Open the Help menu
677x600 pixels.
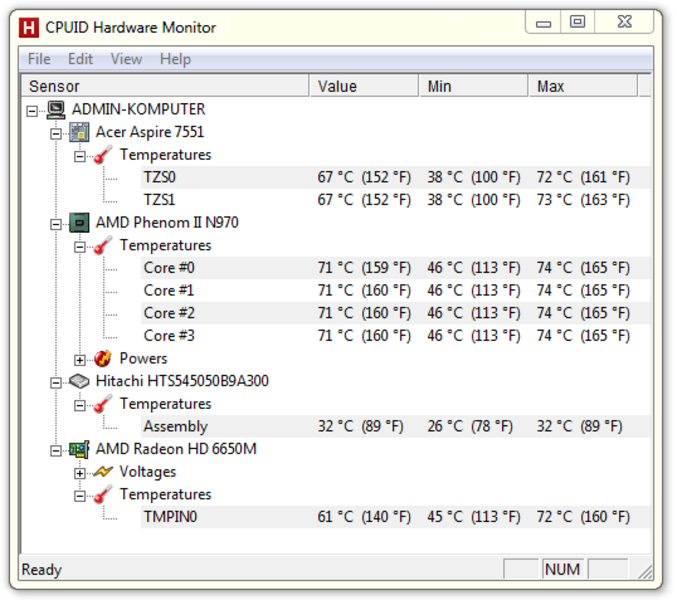(x=175, y=59)
